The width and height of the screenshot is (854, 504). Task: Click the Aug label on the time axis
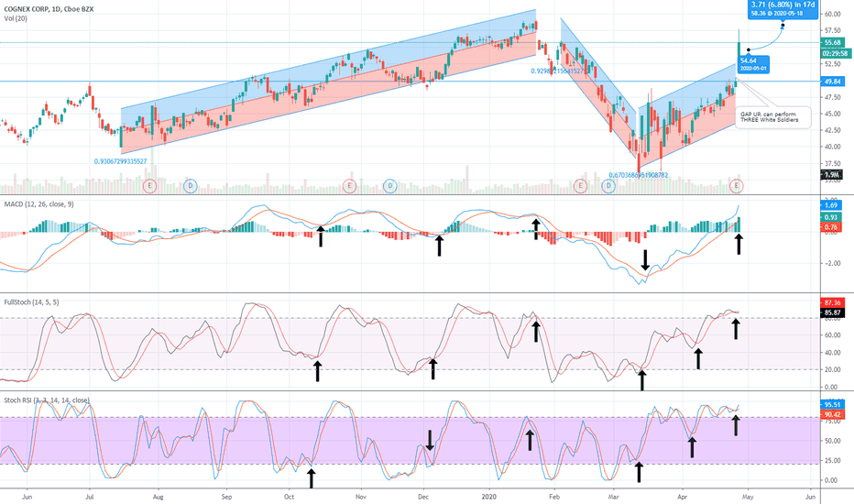tap(158, 497)
